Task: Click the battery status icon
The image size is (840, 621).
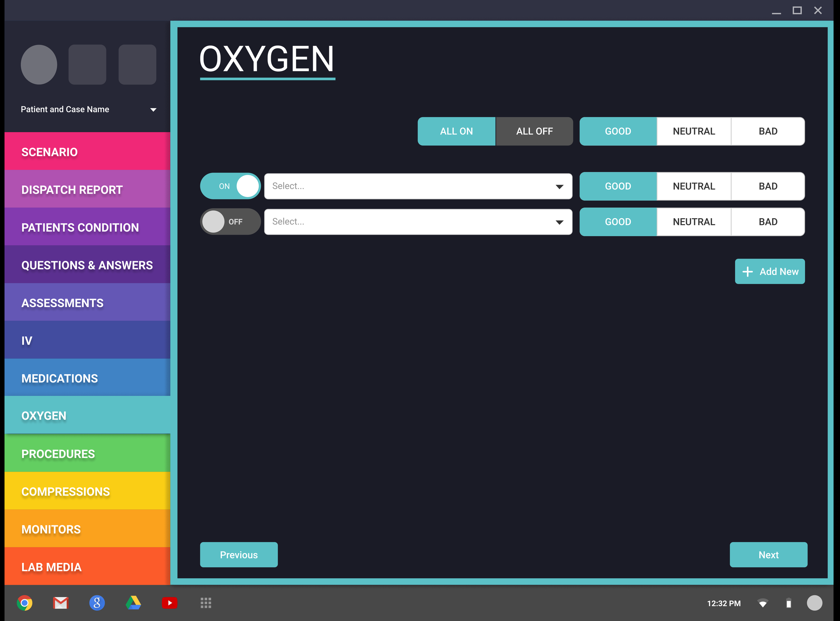Action: click(789, 603)
